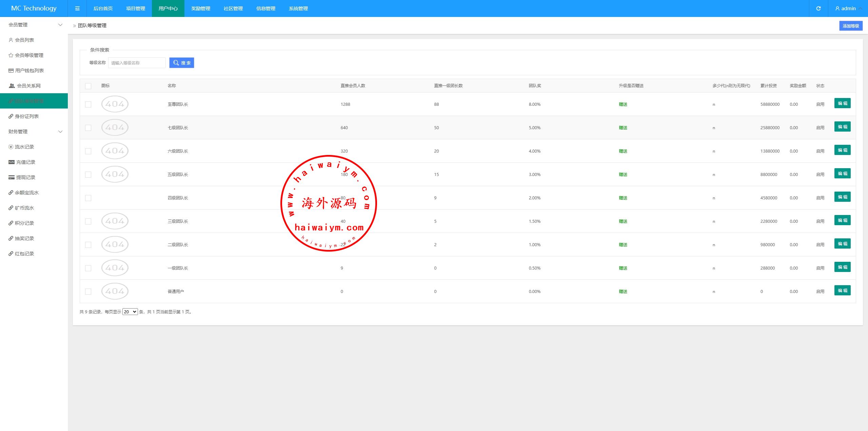Switch to 项目管理 top menu

(x=136, y=8)
